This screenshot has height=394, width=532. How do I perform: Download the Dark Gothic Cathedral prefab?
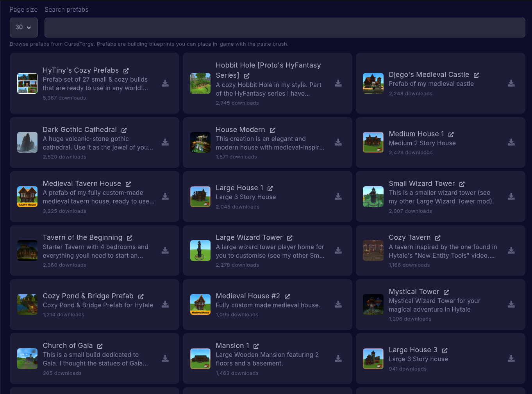(165, 143)
